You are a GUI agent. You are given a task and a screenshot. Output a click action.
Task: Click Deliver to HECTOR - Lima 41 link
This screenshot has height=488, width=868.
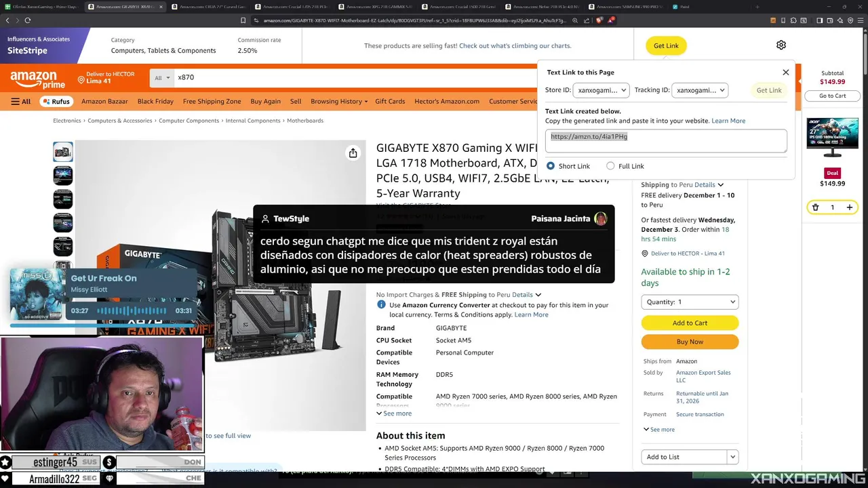click(x=688, y=253)
